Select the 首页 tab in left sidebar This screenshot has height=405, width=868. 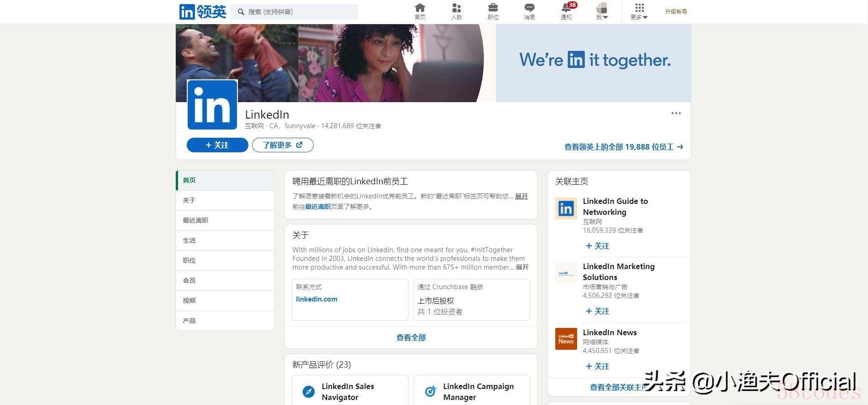[x=225, y=180]
